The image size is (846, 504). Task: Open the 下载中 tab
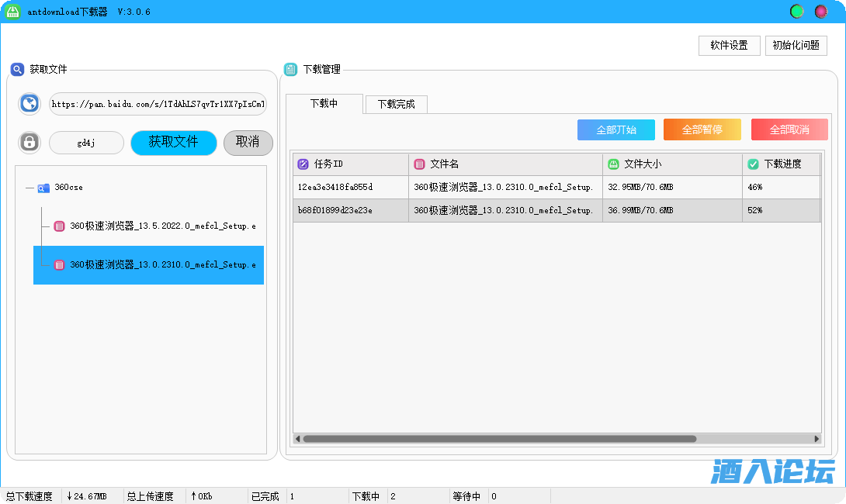(x=324, y=103)
